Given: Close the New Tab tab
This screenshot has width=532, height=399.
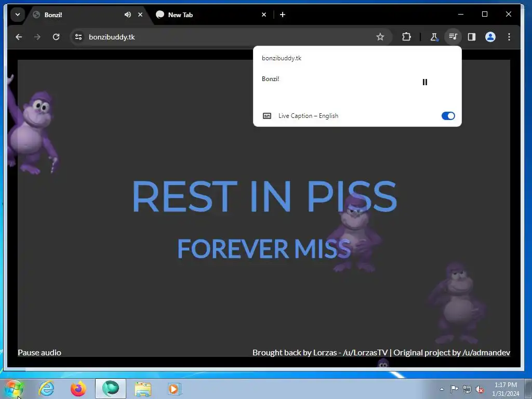Looking at the screenshot, I should coord(263,15).
